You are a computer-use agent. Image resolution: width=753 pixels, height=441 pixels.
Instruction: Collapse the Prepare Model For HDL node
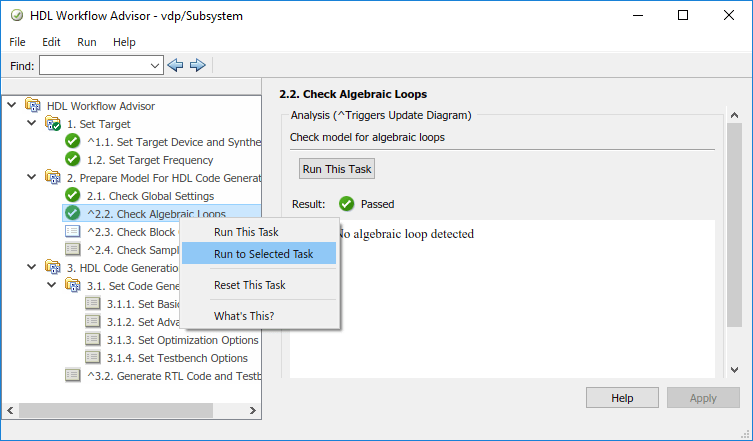pyautogui.click(x=32, y=177)
